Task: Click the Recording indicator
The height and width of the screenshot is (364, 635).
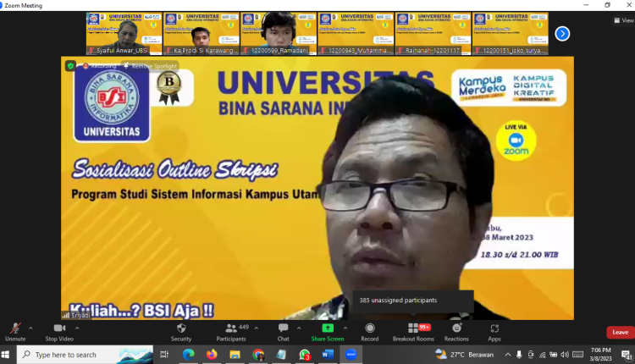Action: tap(99, 66)
